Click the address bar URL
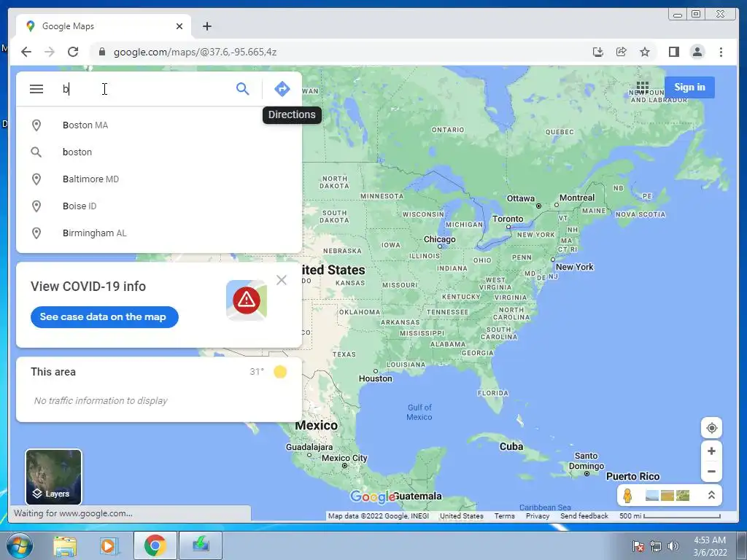The height and width of the screenshot is (560, 747). click(x=195, y=52)
